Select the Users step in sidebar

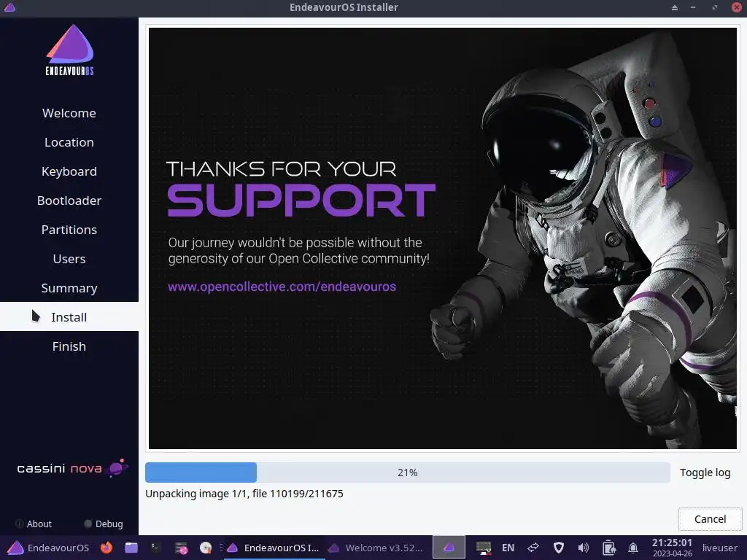pos(69,259)
